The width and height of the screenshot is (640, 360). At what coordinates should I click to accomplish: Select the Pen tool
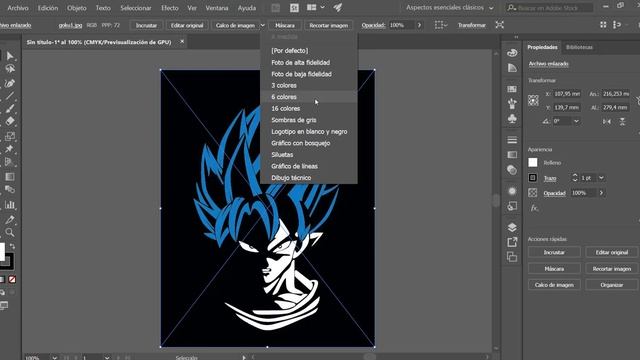[x=10, y=83]
